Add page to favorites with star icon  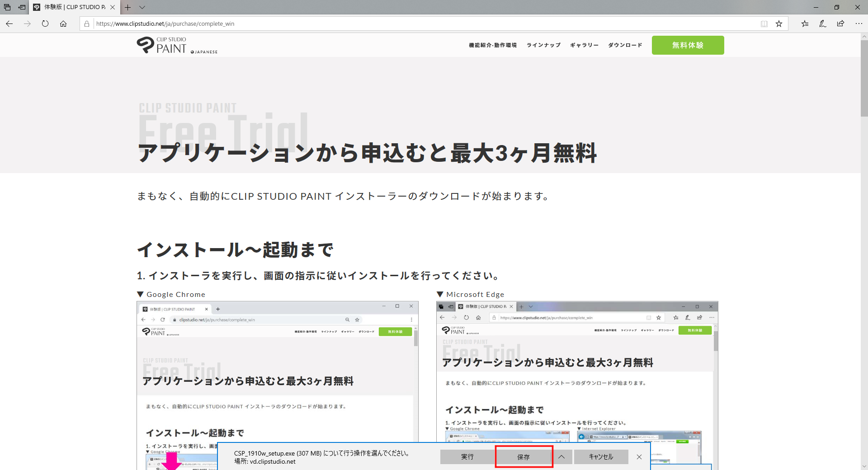click(x=779, y=24)
